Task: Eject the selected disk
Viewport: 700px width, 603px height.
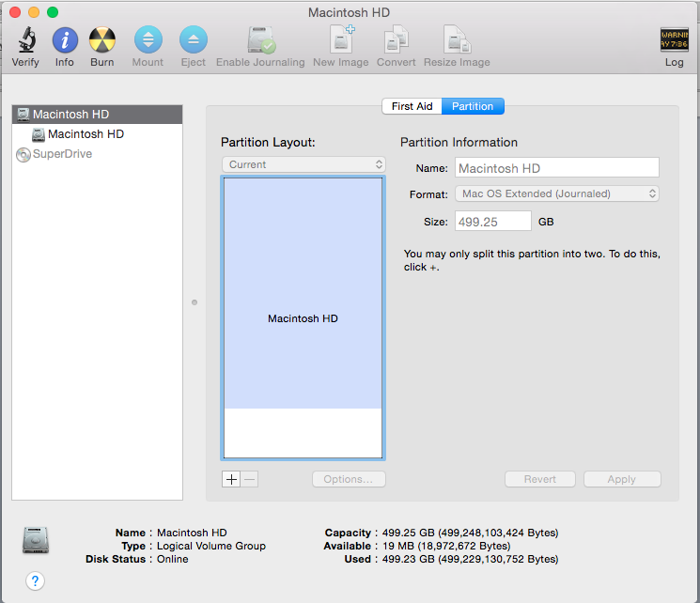Action: [193, 40]
